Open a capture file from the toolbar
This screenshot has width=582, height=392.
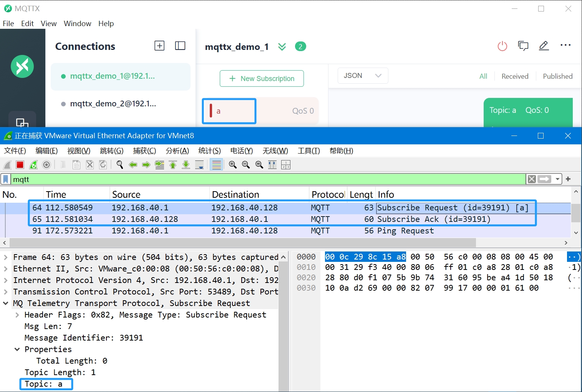(63, 165)
